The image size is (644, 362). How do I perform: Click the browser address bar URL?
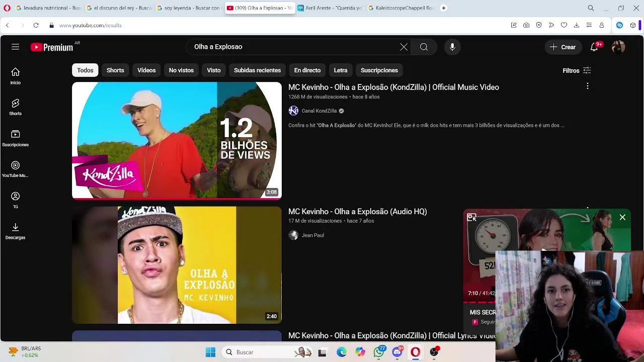[90, 25]
